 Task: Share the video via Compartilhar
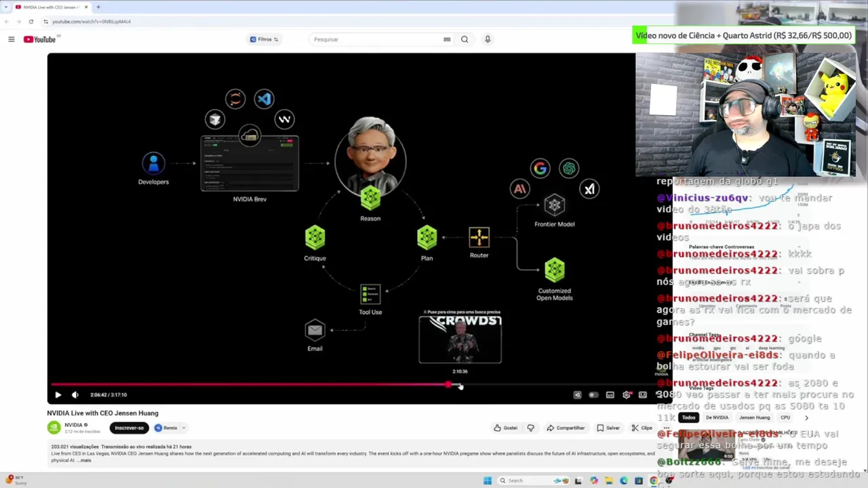click(x=566, y=428)
